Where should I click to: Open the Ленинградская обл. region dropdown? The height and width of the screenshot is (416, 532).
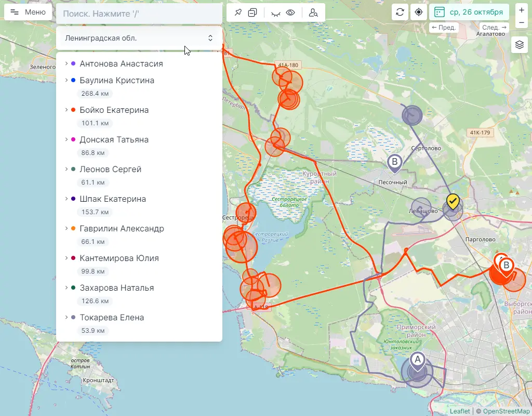point(139,38)
